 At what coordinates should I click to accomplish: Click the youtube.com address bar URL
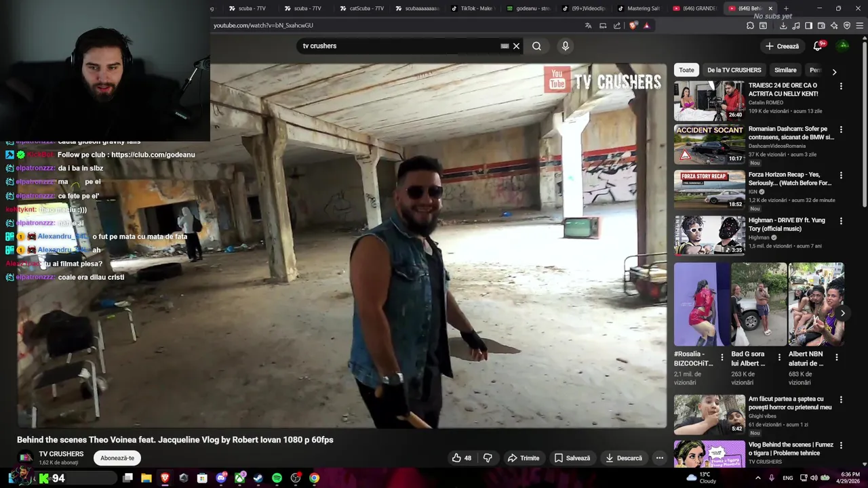pyautogui.click(x=263, y=26)
